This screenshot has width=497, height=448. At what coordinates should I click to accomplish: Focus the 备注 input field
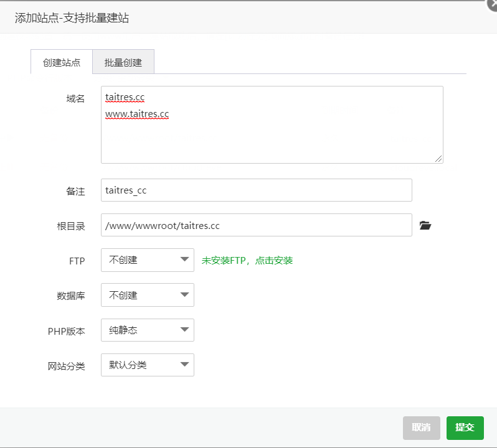tap(257, 190)
